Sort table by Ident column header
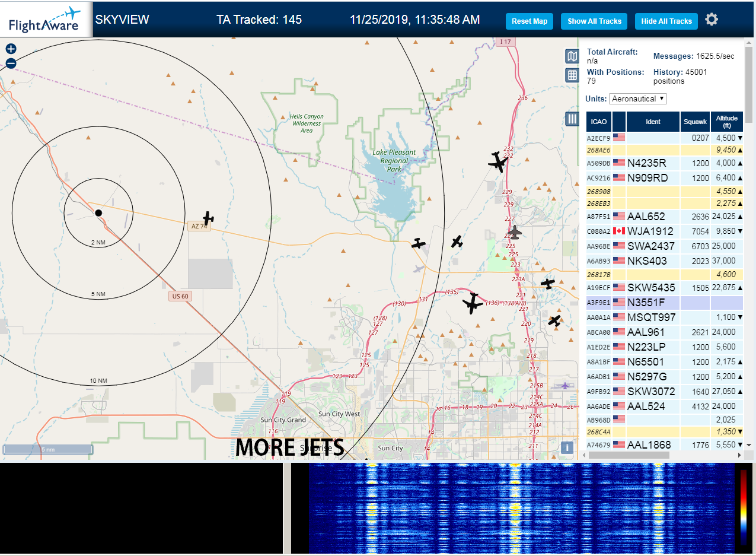Viewport: 756px width, 556px height. click(x=653, y=122)
